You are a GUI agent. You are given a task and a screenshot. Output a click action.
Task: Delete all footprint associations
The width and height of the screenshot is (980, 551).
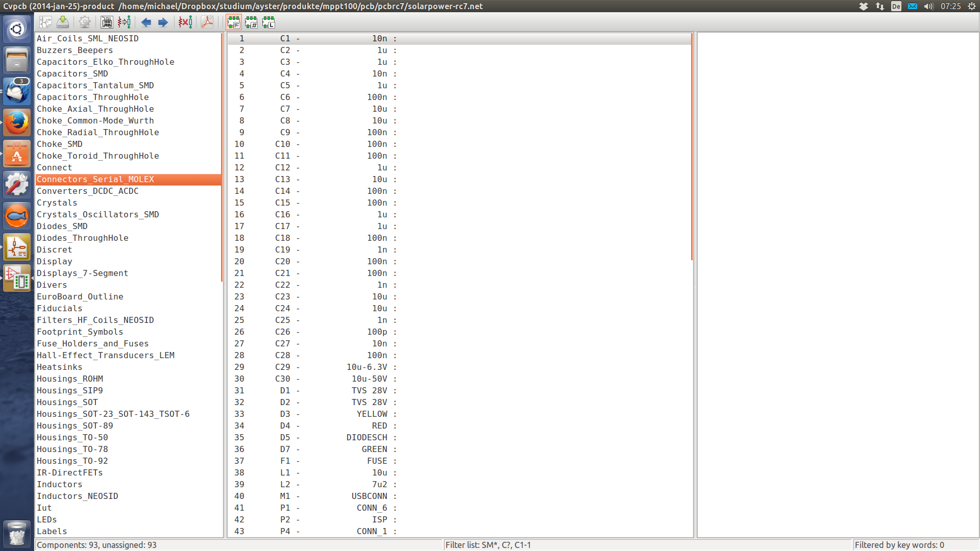coord(185,22)
